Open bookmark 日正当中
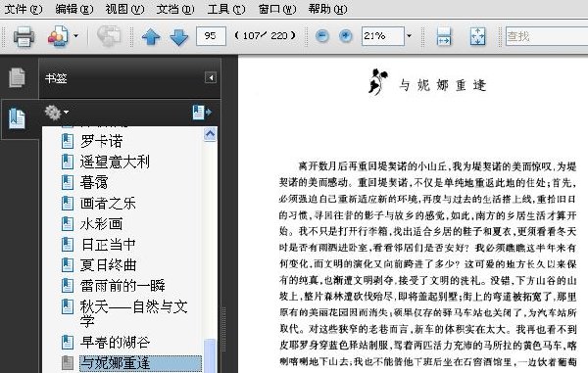This screenshot has width=588, height=373. pos(108,244)
